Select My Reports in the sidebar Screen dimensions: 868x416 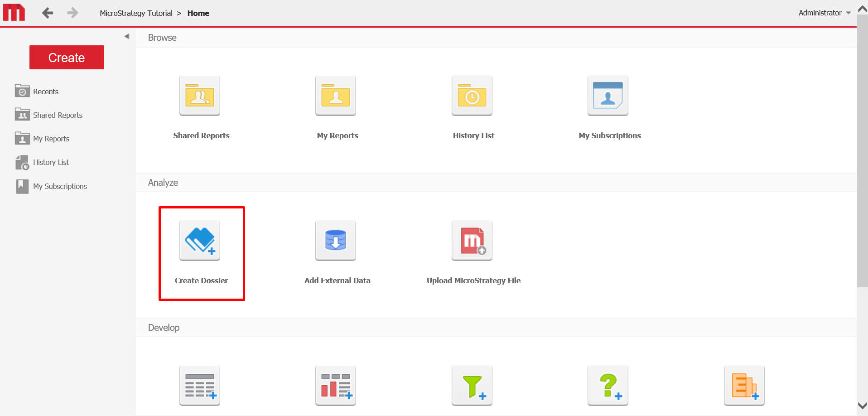[42, 138]
